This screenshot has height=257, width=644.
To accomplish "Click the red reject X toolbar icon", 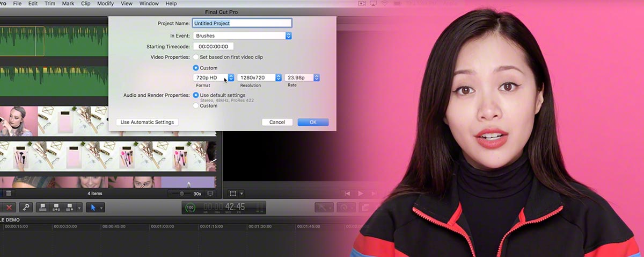I will (9, 207).
